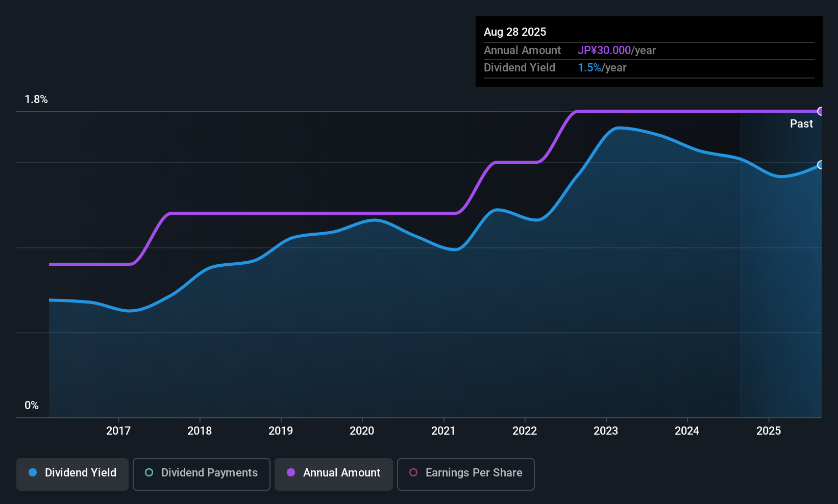838x504 pixels.
Task: Click the blue Dividend Yield legend dot
Action: 33,473
